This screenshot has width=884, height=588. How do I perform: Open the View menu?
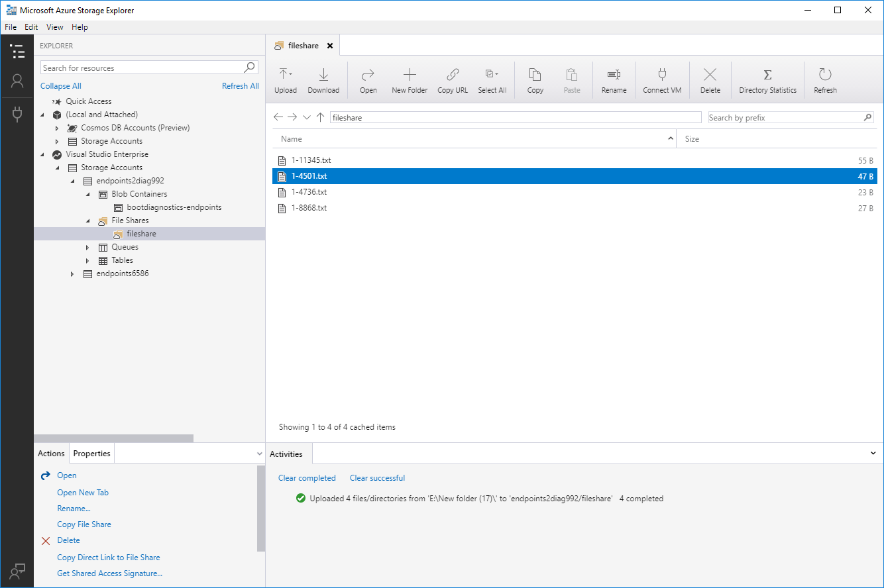point(55,27)
